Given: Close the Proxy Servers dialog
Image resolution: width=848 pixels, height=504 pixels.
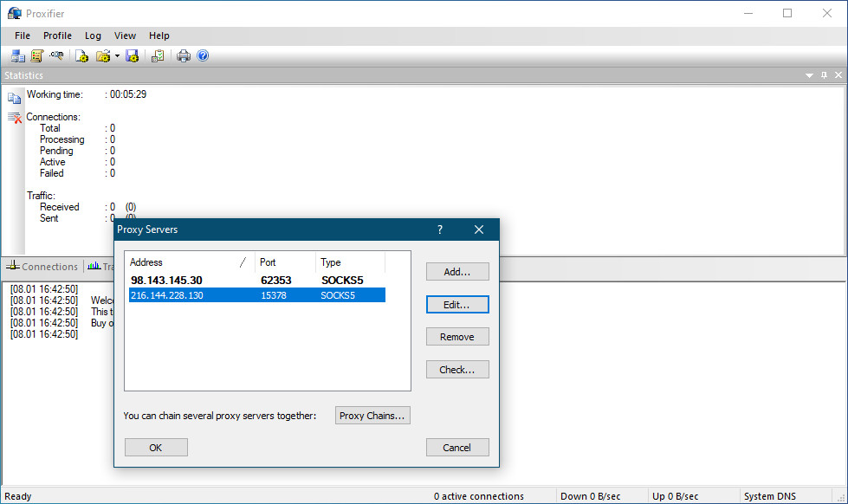Looking at the screenshot, I should 479,229.
